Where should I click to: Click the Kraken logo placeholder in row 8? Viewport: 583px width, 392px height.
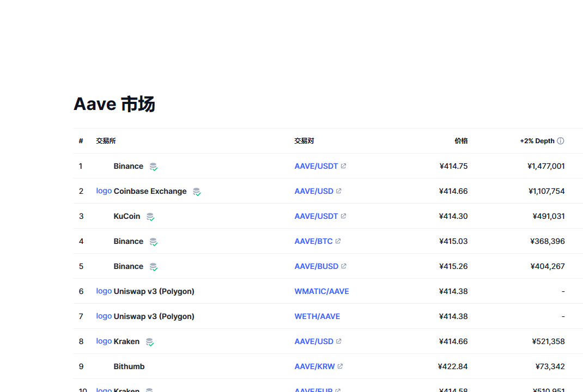coord(104,341)
